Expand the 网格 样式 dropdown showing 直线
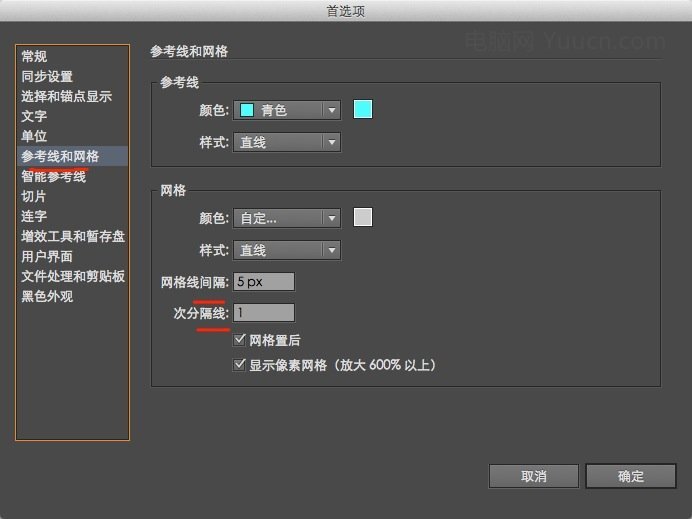Viewport: 692px width, 519px height. (286, 250)
